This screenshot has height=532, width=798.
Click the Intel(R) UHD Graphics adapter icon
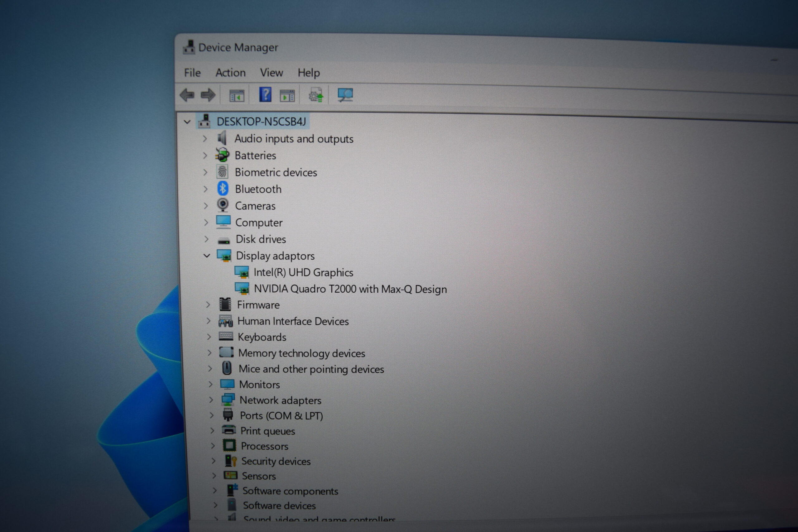tap(242, 272)
